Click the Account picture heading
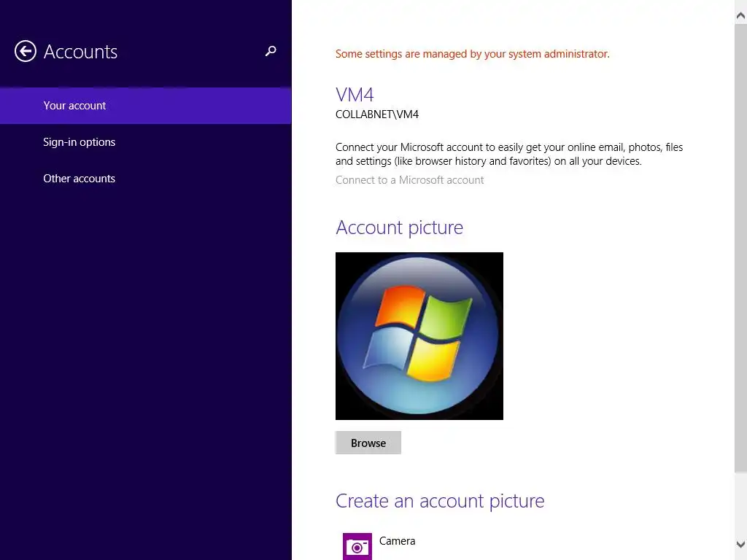 click(399, 227)
